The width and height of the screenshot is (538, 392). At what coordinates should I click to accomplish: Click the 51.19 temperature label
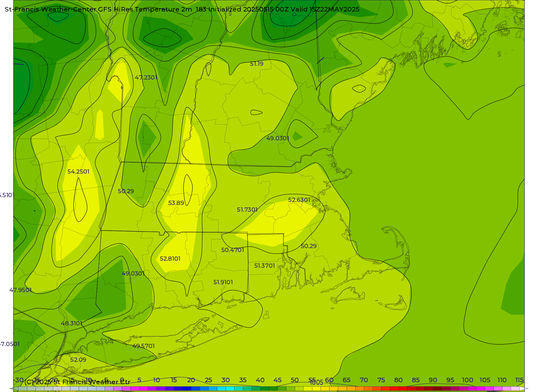(257, 64)
